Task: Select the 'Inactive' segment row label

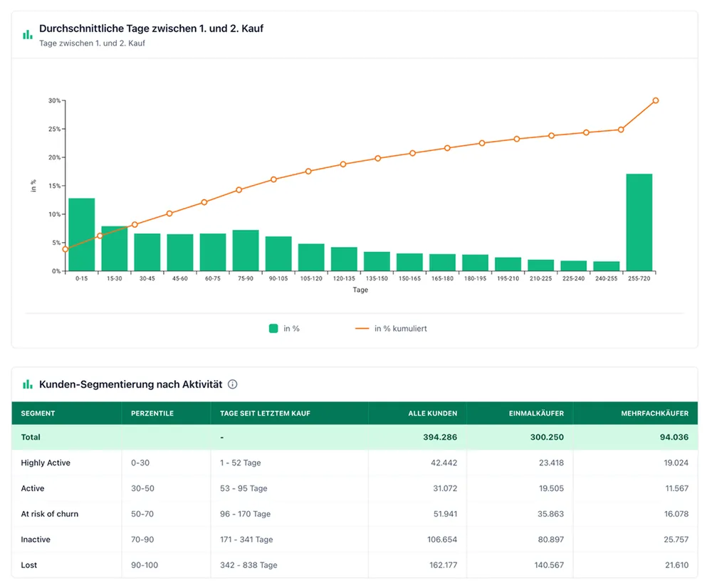Action: [36, 540]
